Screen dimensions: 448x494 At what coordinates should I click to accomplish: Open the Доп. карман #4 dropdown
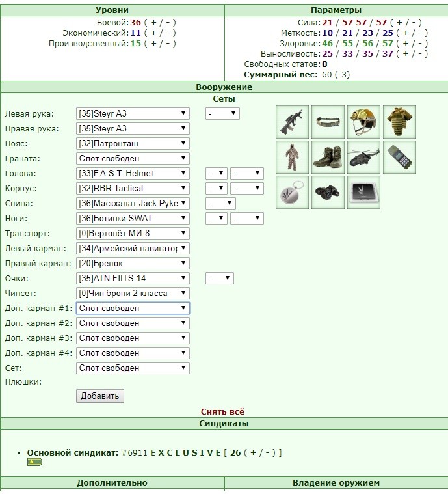click(133, 353)
